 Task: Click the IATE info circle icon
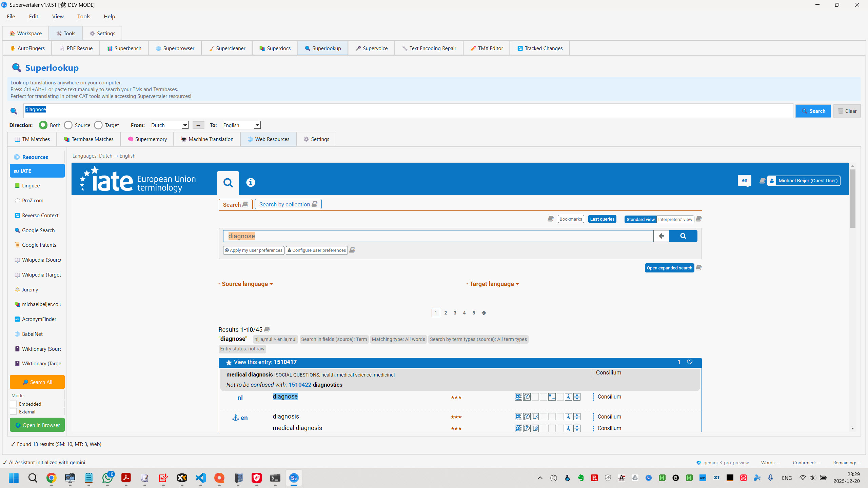coord(251,182)
